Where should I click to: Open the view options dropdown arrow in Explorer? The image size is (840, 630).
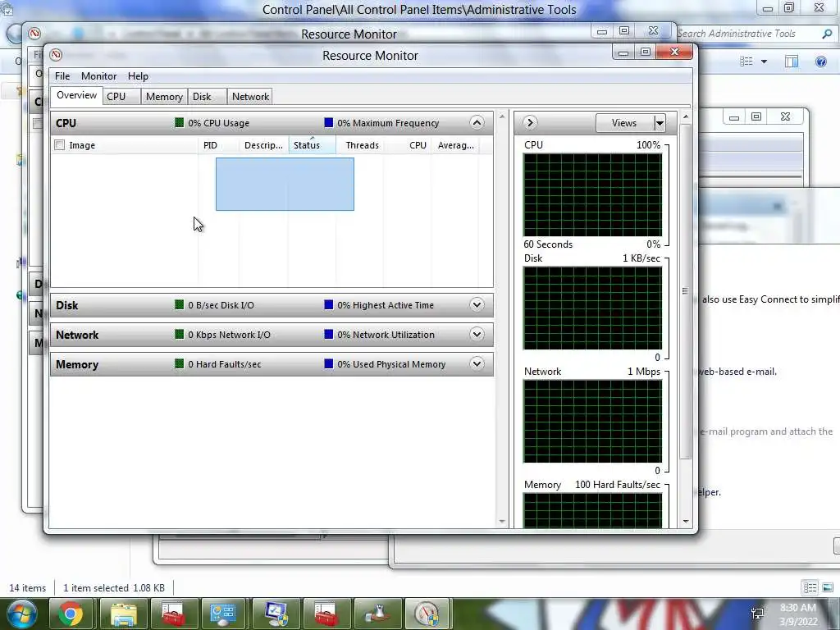[x=764, y=62]
